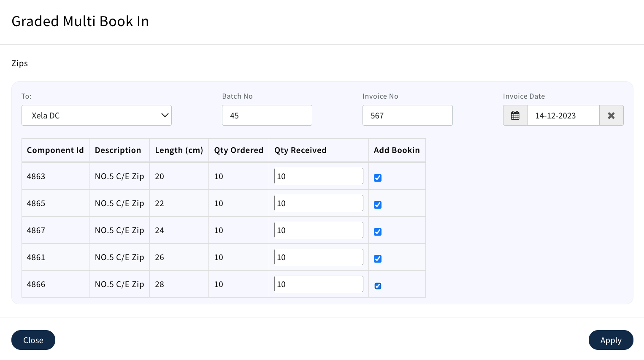The width and height of the screenshot is (644, 360).
Task: Uncheck Add Bookin for component 4865
Action: tap(378, 205)
